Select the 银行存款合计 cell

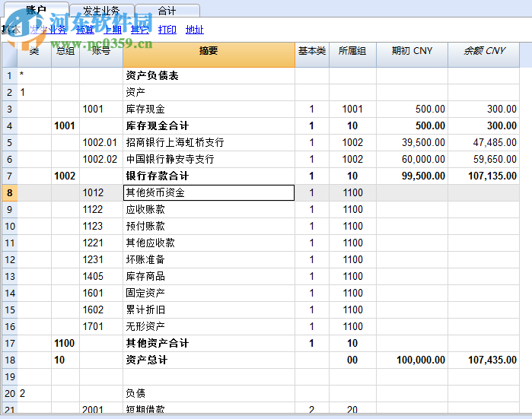tap(209, 176)
